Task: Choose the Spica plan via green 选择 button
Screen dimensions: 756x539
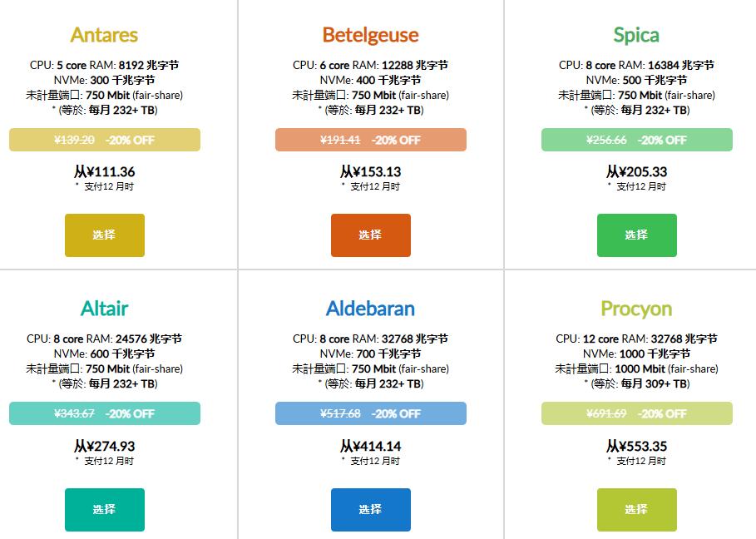Action: (x=636, y=235)
